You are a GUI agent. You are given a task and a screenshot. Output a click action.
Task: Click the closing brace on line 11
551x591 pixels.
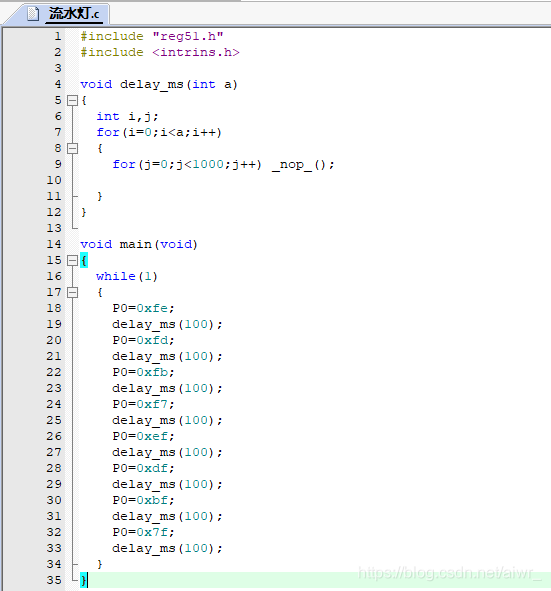[x=99, y=196]
